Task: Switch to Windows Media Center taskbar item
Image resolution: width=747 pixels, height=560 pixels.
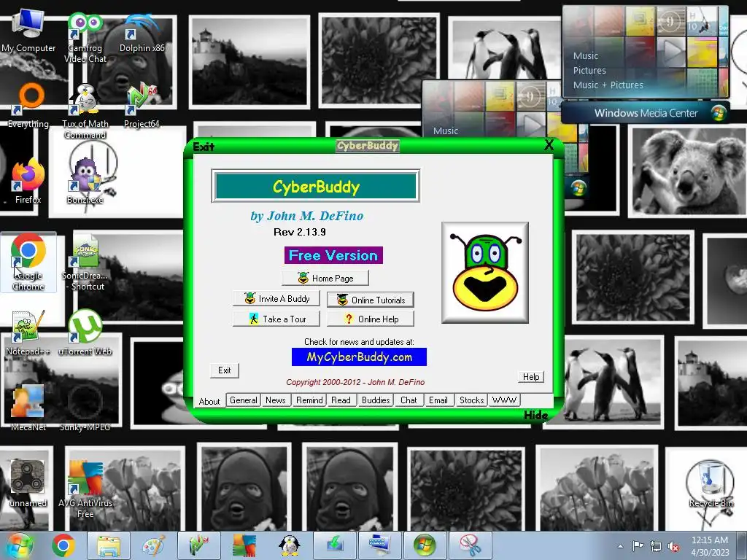Action: click(x=425, y=545)
